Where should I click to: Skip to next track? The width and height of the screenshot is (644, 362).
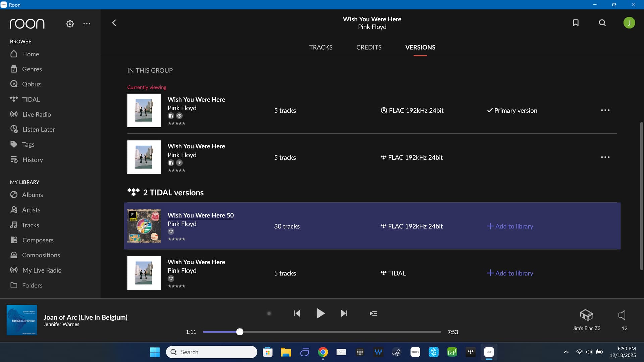tap(344, 313)
